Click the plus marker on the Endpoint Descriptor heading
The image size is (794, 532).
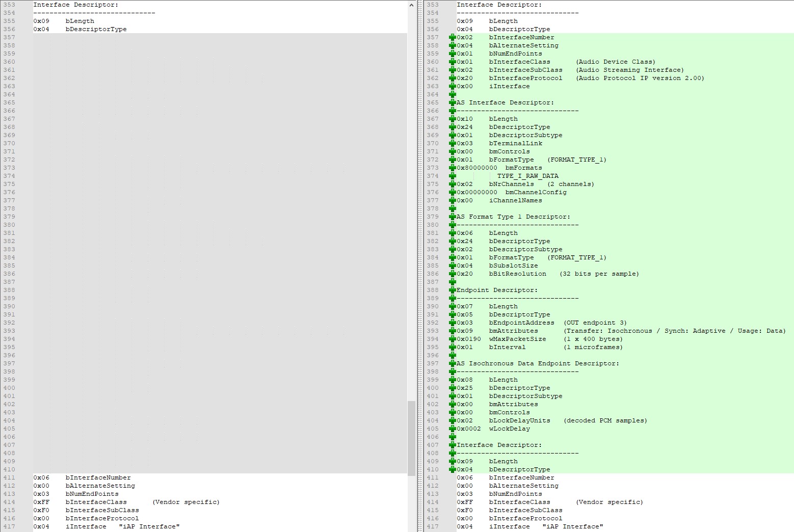[x=452, y=290]
